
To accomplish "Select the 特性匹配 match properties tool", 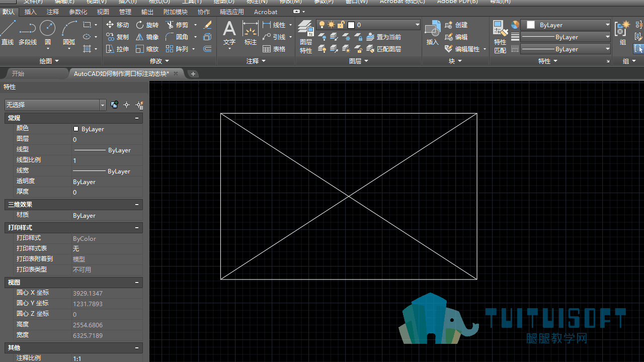I will pyautogui.click(x=500, y=37).
